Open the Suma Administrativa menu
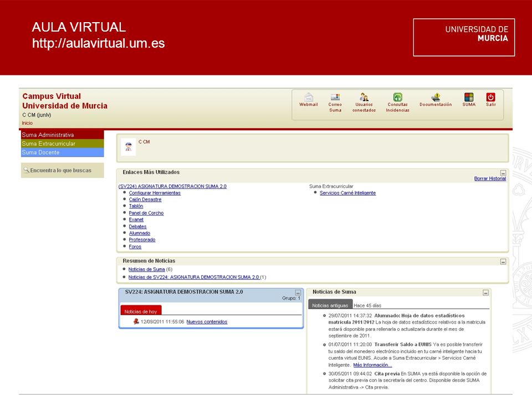The image size is (532, 399). [x=63, y=135]
